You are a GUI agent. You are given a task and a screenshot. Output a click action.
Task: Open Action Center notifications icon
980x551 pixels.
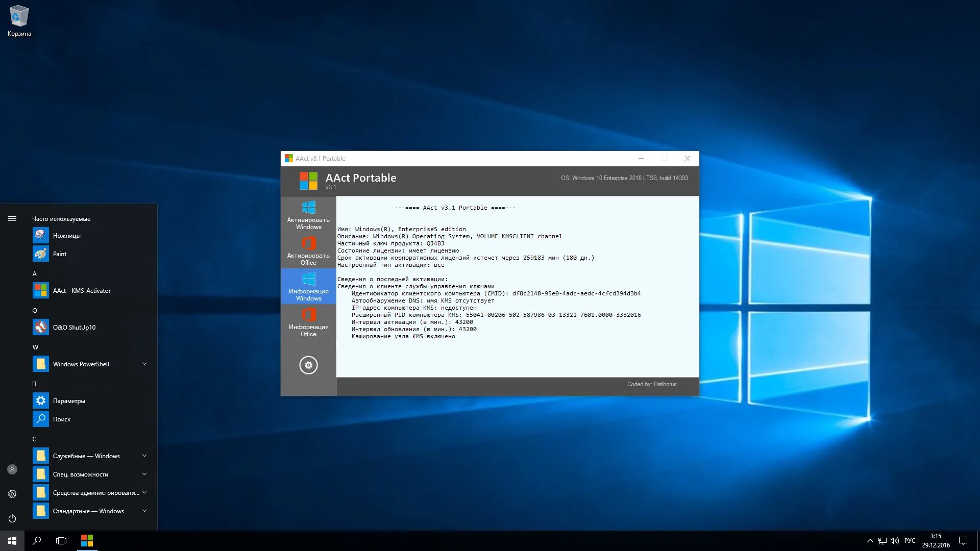[963, 541]
